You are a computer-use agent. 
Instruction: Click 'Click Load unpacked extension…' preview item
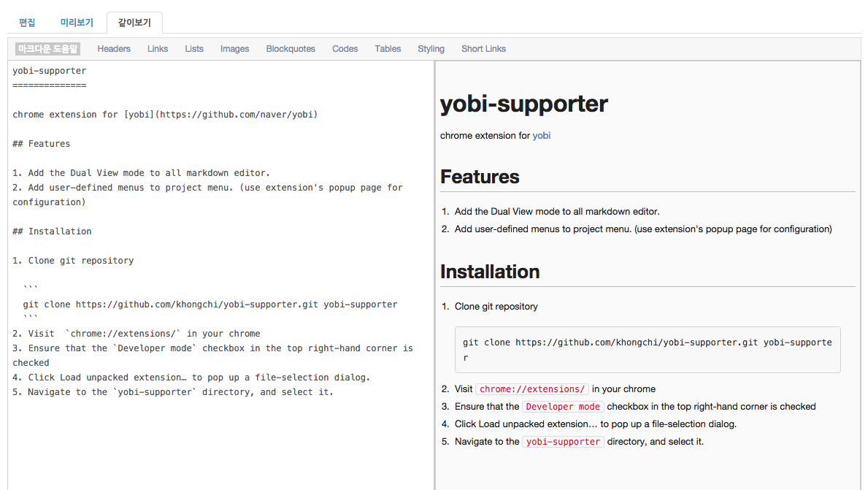point(596,424)
